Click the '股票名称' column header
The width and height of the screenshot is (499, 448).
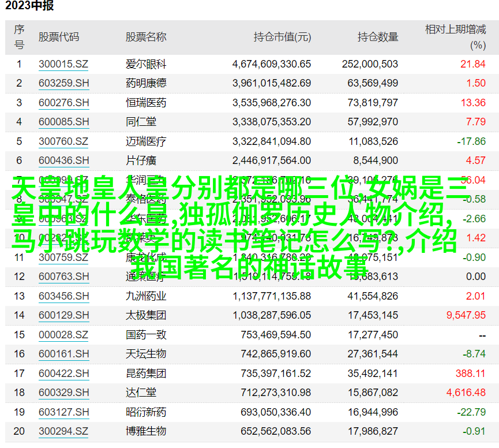tap(146, 38)
